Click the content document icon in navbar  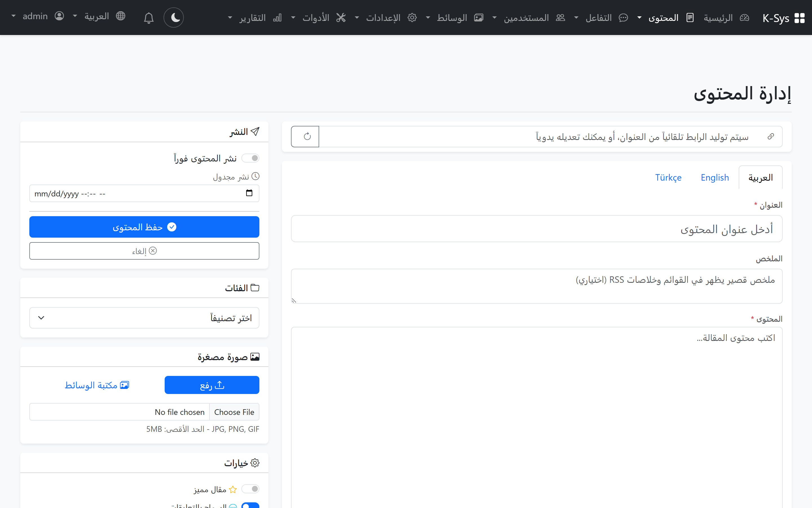click(x=690, y=17)
